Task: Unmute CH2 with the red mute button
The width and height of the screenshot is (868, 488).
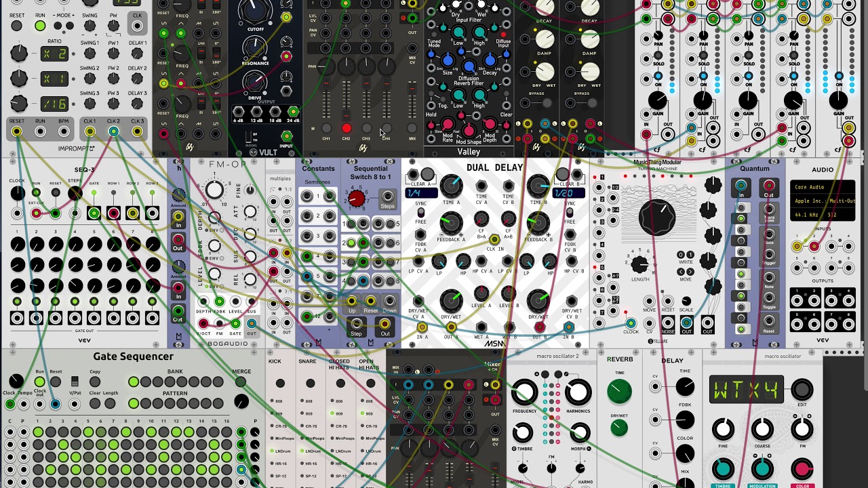Action: click(x=347, y=128)
